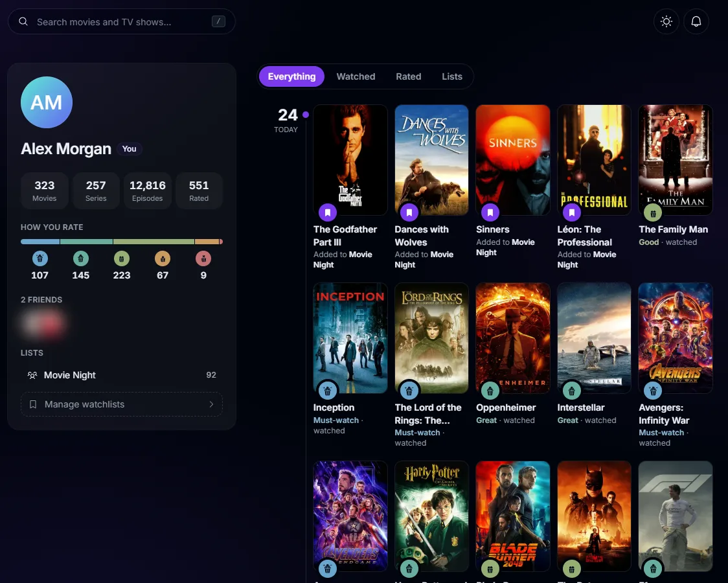Focus the search movies and TV shows field
Viewport: 728px width, 583px height.
tap(122, 21)
